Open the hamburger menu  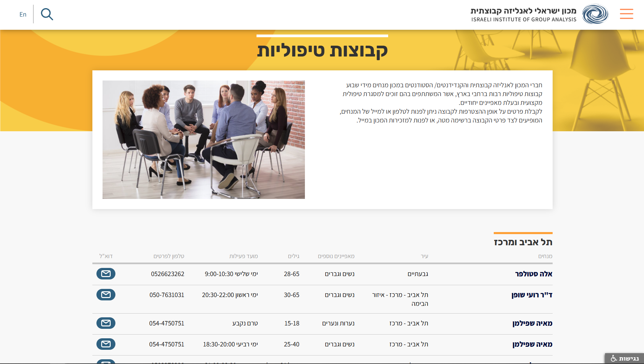coord(626,14)
